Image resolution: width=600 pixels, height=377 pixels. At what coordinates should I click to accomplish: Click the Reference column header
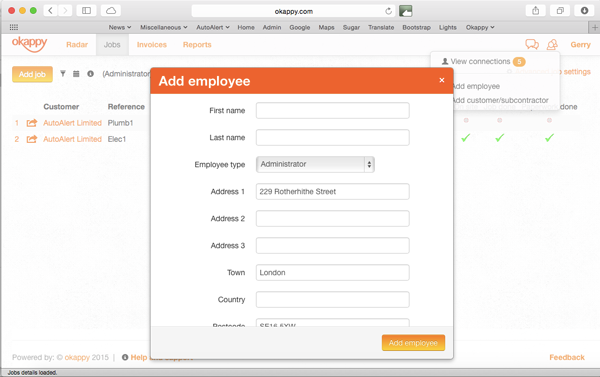point(126,106)
